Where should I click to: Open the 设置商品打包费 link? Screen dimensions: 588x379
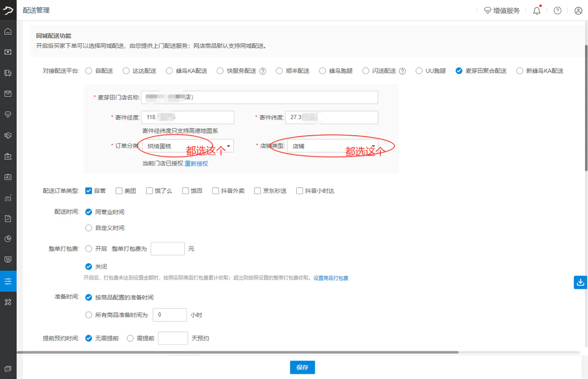(x=331, y=278)
